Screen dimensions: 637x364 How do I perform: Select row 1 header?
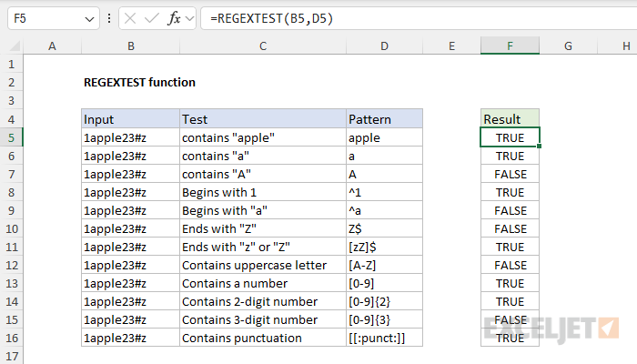11,65
